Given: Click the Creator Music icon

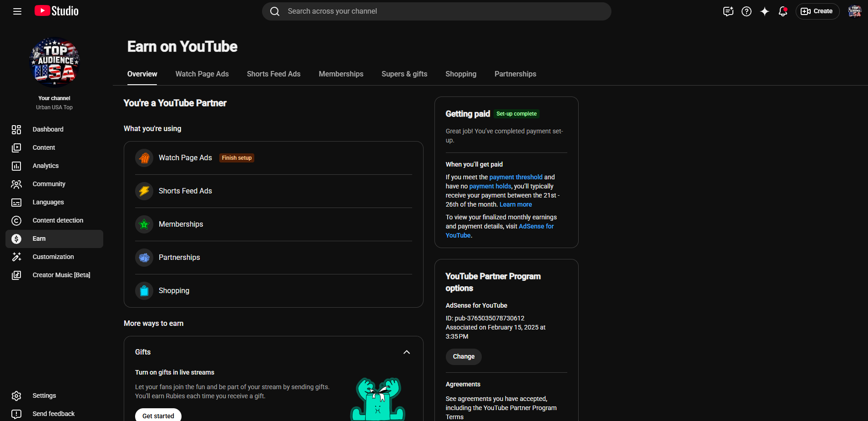Looking at the screenshot, I should coord(16,275).
